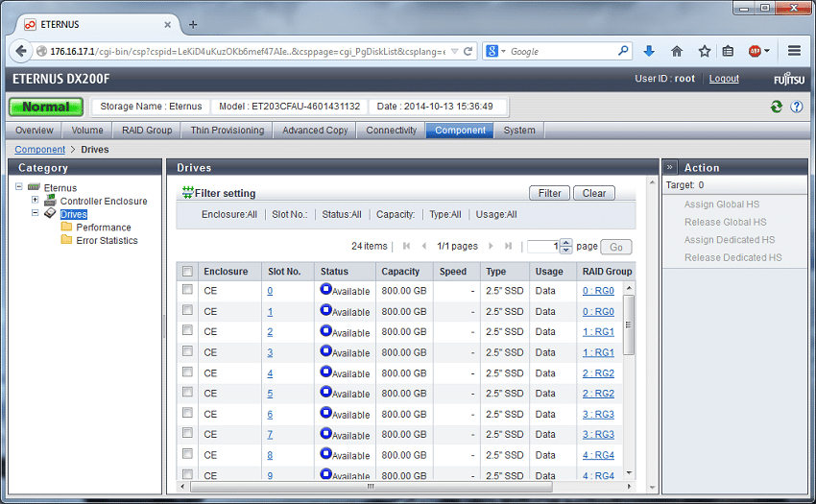This screenshot has width=816, height=504.
Task: Open the slot 4 drive link
Action: click(270, 373)
